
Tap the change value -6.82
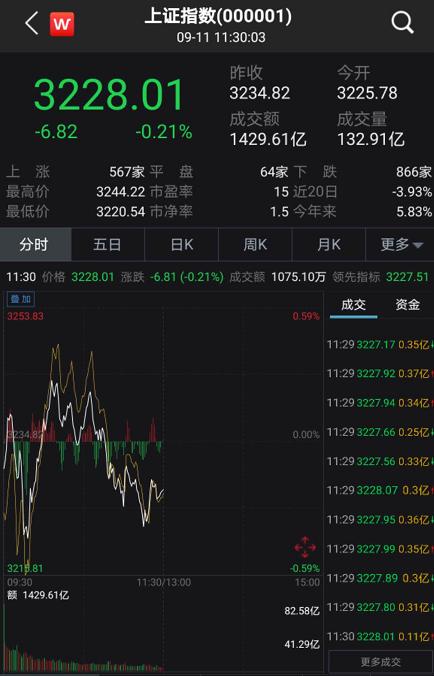pyautogui.click(x=56, y=132)
